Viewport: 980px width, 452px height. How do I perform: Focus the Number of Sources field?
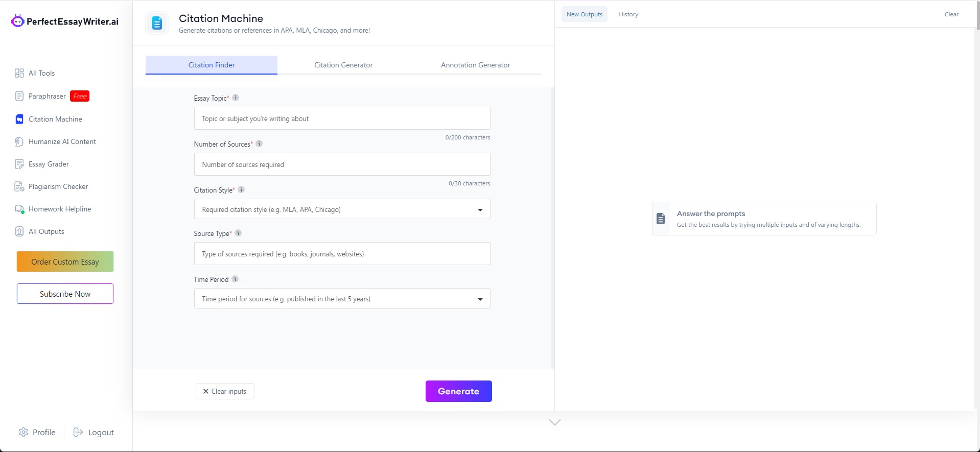342,164
